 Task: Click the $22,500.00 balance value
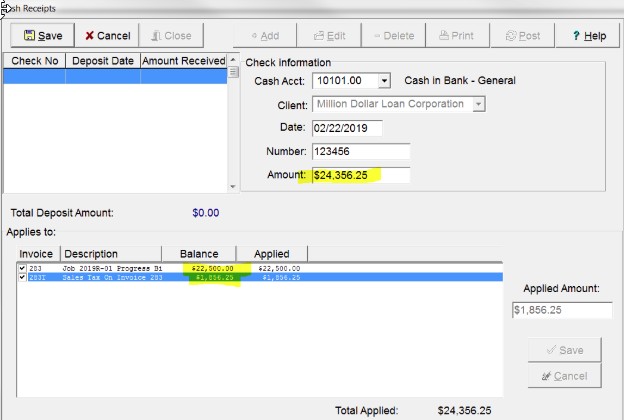[213, 268]
